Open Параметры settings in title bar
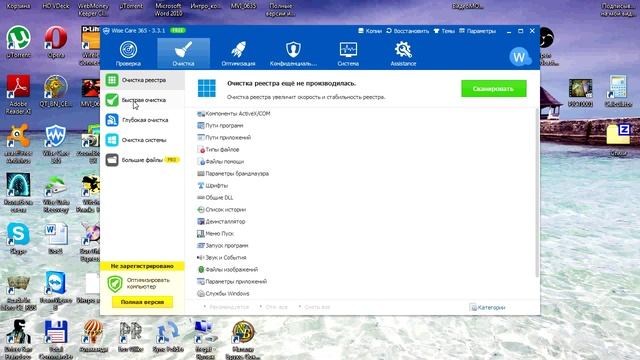 478,31
